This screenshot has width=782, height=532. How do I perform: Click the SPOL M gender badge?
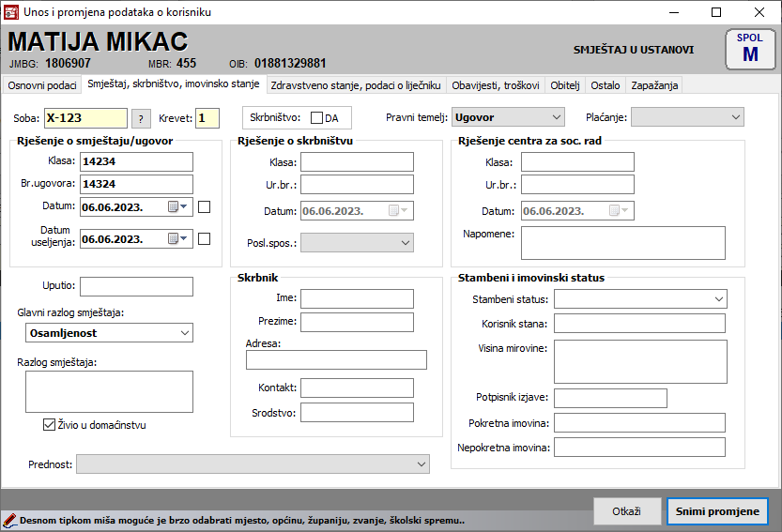(749, 49)
